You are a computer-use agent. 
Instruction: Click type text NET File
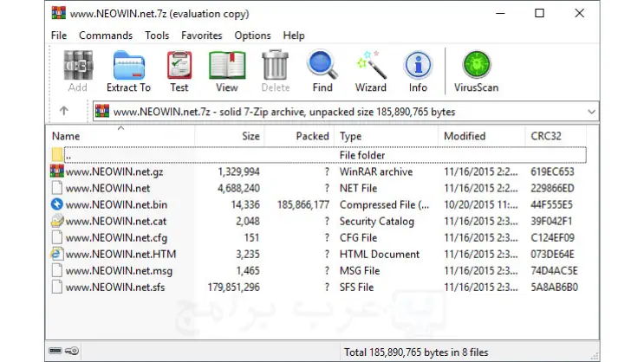tap(358, 188)
